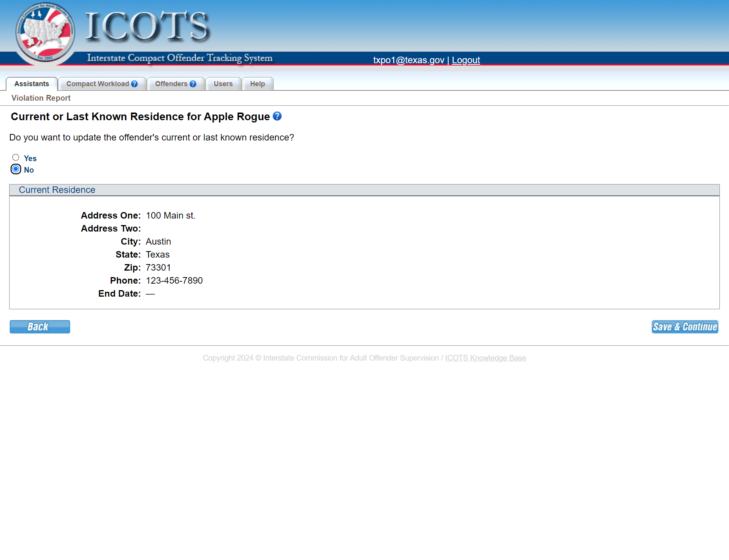Switch to the Assistants tab
Image resolution: width=729 pixels, height=560 pixels.
pos(32,84)
